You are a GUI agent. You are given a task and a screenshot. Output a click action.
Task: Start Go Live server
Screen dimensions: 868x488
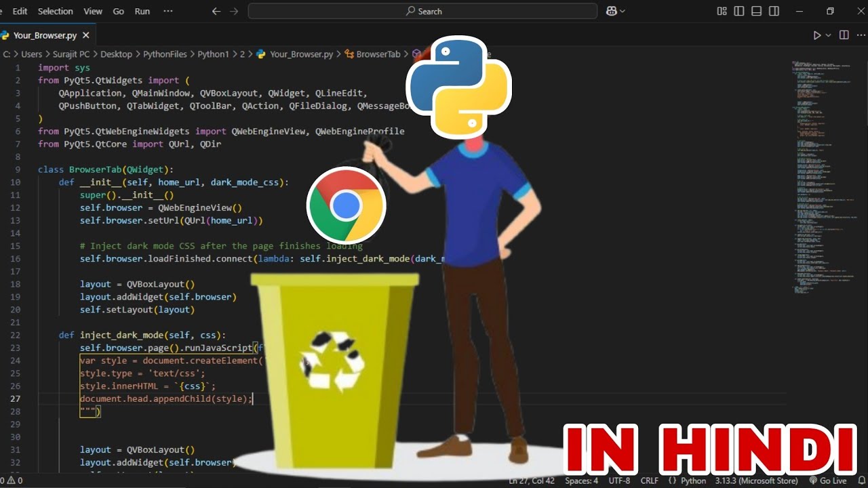[x=828, y=481]
